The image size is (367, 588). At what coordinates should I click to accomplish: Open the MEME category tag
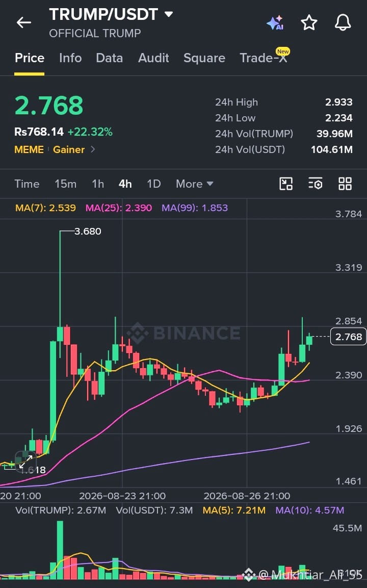pos(29,149)
